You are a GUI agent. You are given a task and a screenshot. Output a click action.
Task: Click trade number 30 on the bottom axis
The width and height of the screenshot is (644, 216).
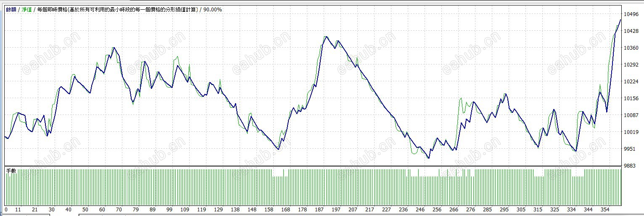coord(52,210)
